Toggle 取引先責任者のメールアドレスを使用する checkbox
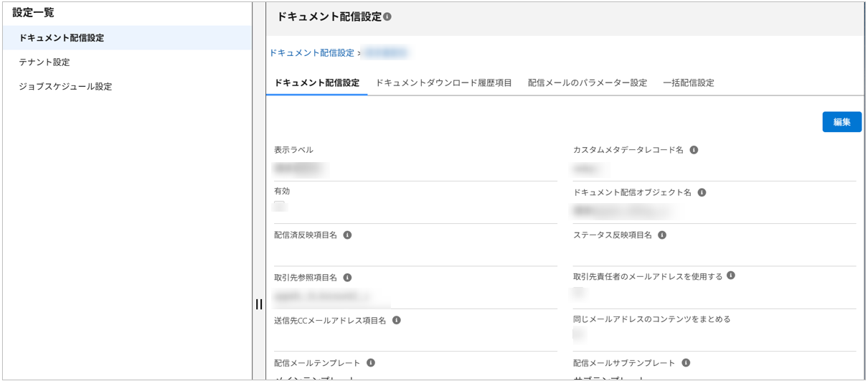Viewport: 868px width, 381px height. click(x=578, y=292)
